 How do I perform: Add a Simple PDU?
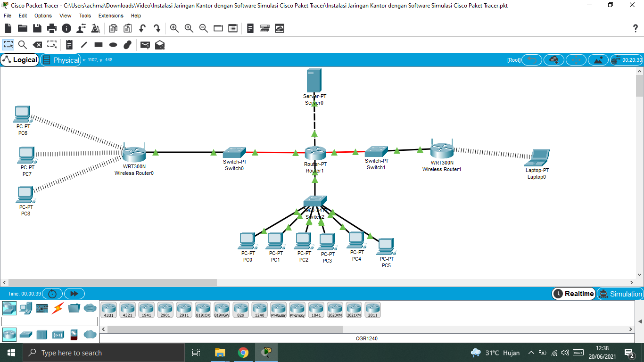[145, 45]
